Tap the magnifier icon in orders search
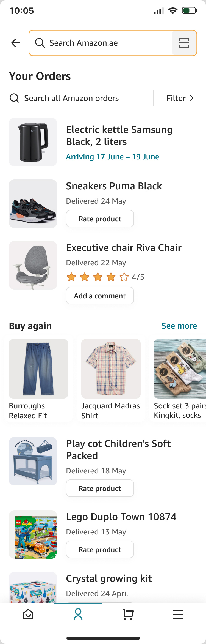 click(x=14, y=98)
